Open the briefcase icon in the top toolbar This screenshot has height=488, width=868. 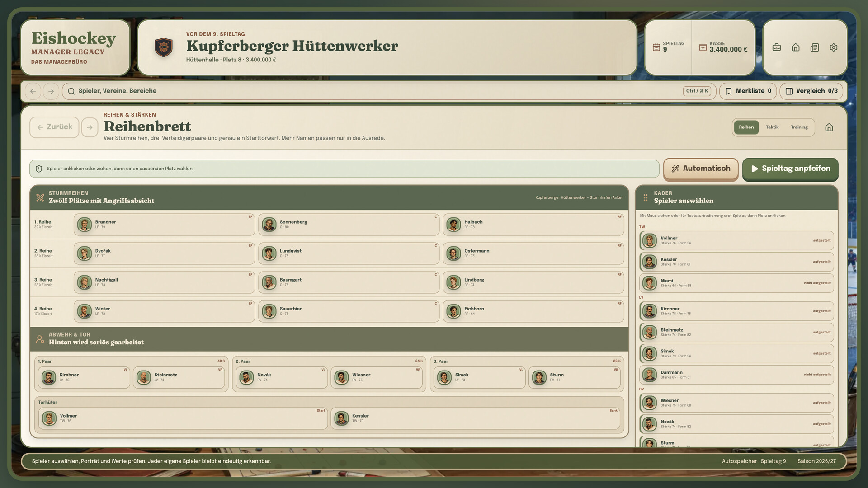777,47
